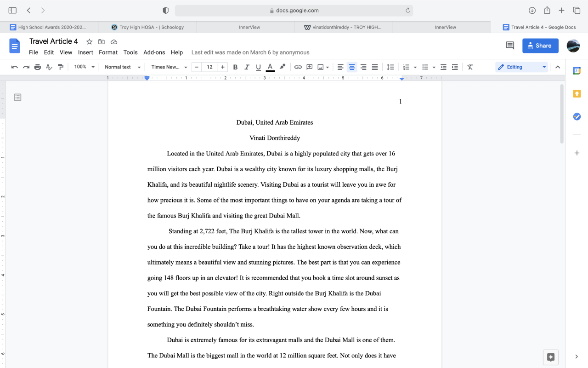Viewport: 588px width, 368px height.
Task: Set left alignment
Action: (340, 67)
